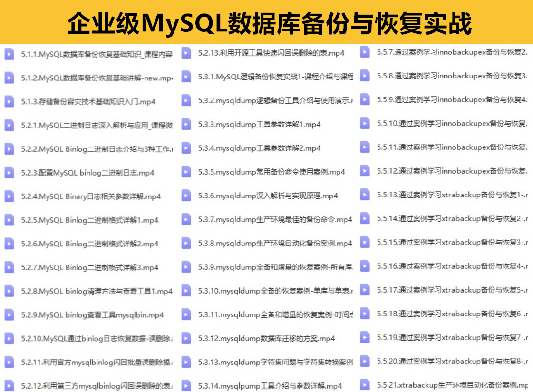
Task: Select 5.5.20 通过案例学习xtrabackup备份与恢复8 file
Action: [x=452, y=361]
